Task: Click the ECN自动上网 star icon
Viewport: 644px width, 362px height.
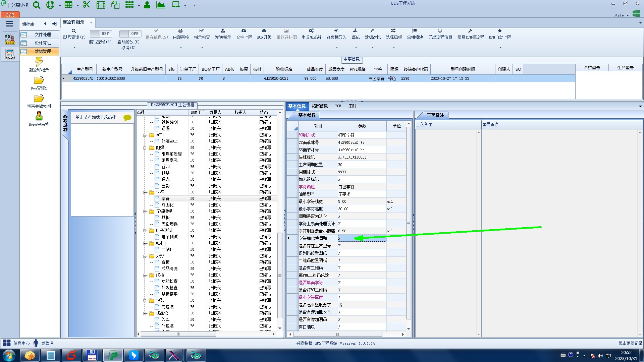Action: pyautogui.click(x=500, y=31)
